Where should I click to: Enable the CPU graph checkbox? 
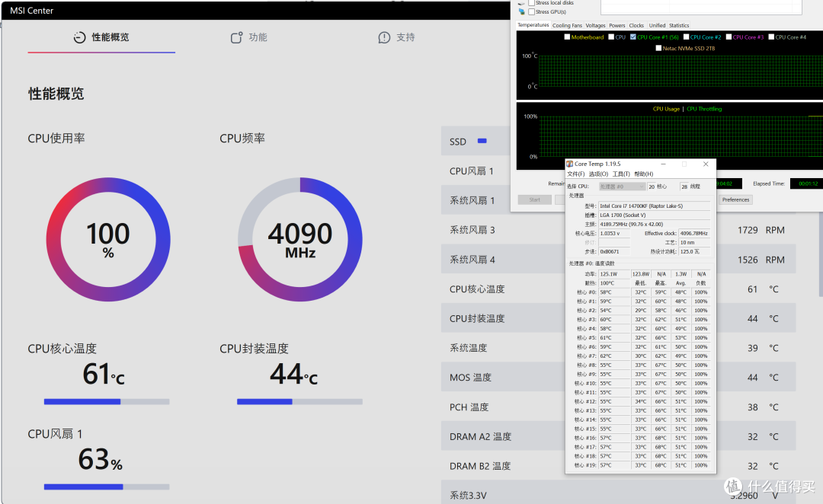point(611,37)
